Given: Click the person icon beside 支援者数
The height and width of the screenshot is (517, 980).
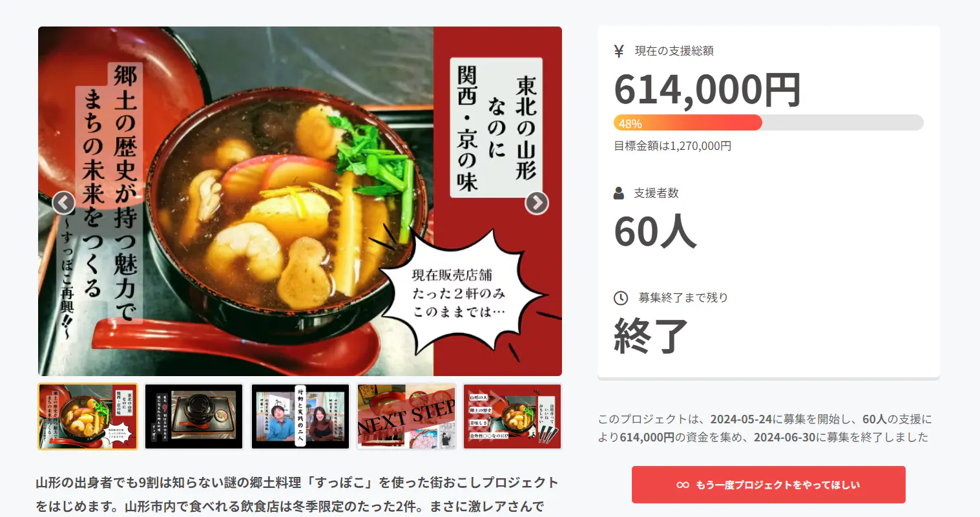Looking at the screenshot, I should [x=619, y=193].
